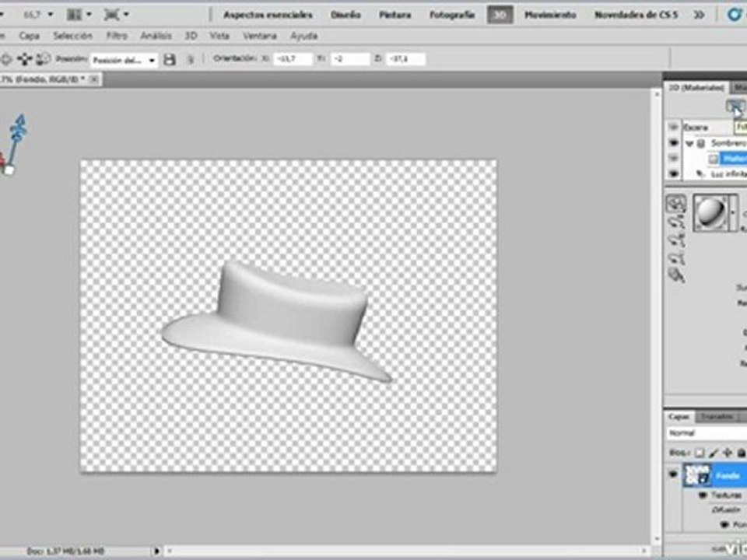Click the Orientación Z input field
The image size is (747, 560).
click(x=406, y=59)
